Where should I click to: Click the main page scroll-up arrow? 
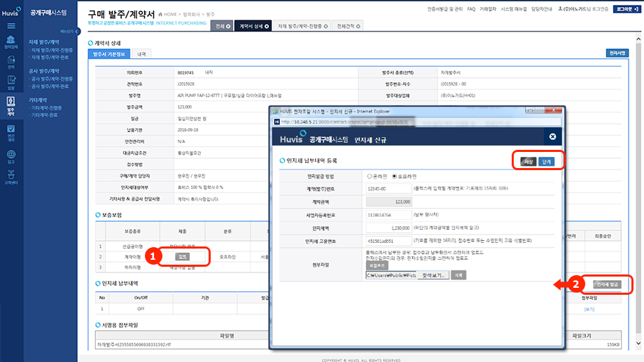point(638,39)
